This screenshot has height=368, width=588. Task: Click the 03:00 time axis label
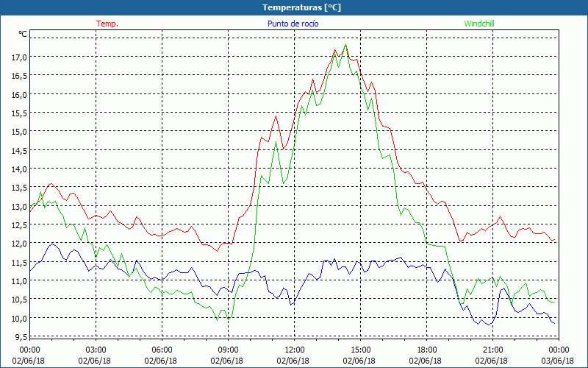(x=95, y=350)
